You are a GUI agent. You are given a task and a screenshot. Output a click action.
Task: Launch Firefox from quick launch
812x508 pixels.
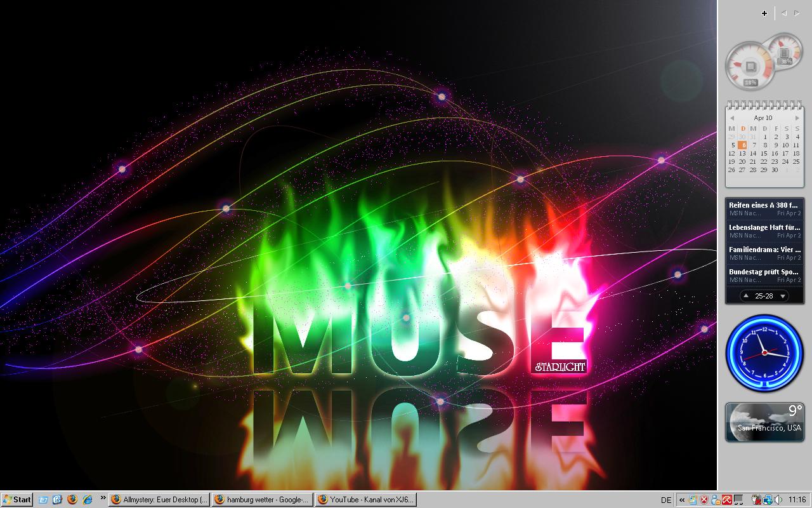coord(72,500)
